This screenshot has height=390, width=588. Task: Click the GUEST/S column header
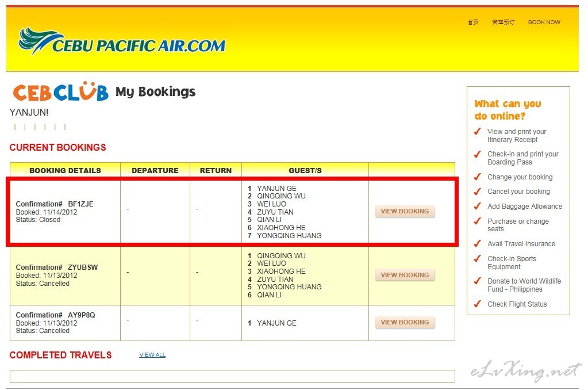(x=305, y=170)
